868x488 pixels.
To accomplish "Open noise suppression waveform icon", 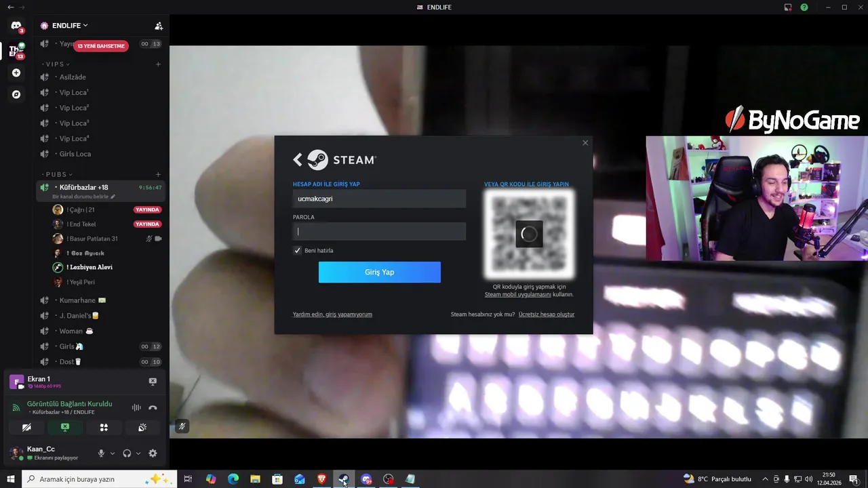I will [136, 407].
